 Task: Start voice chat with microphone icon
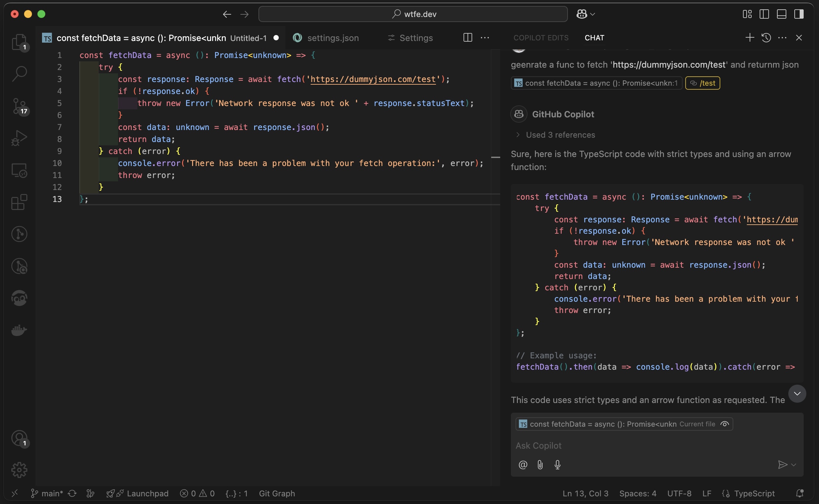point(558,465)
